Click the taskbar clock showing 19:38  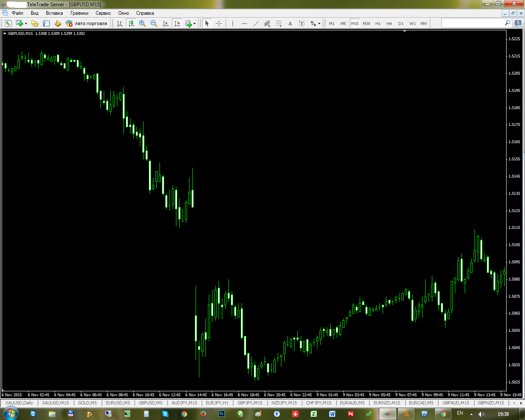coord(503,414)
